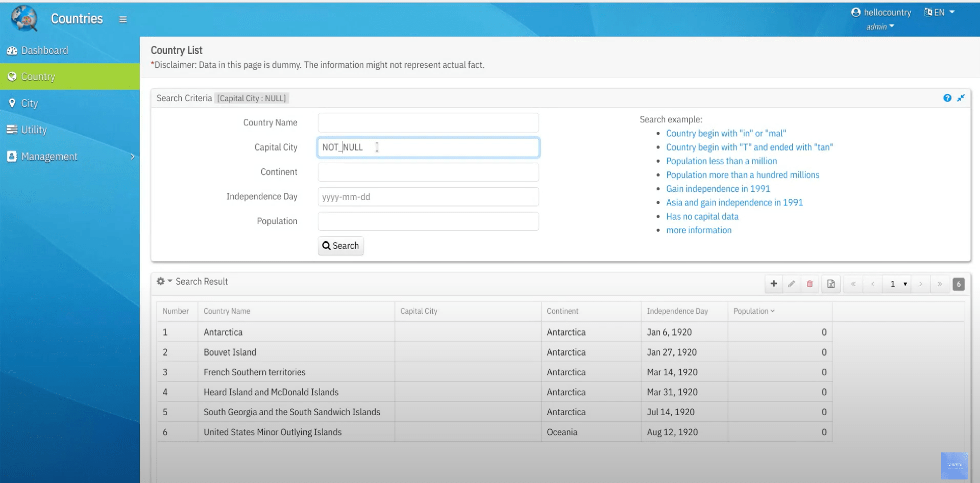Screen dimensions: 980x483
Task: Select United States Minor Outlying Islands row
Action: [x=494, y=431]
